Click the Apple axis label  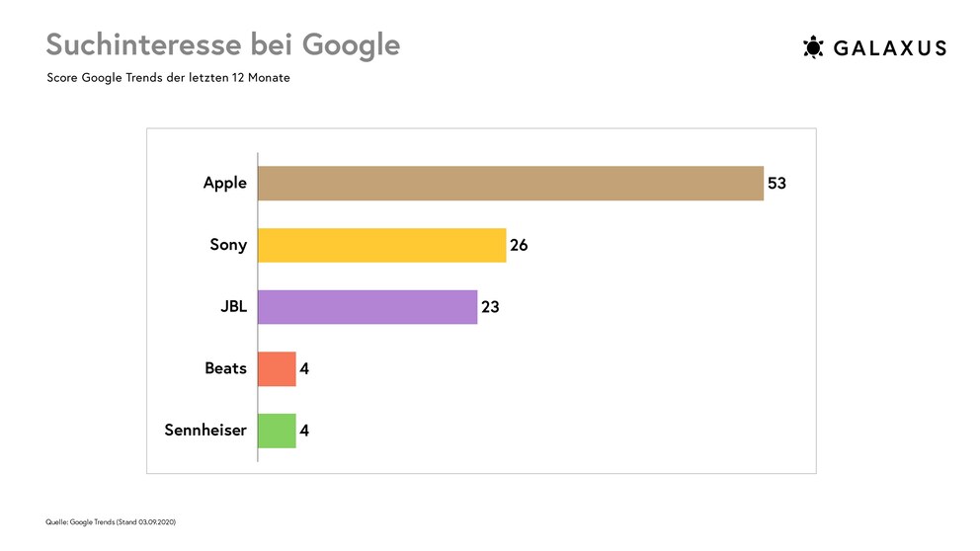tap(225, 184)
